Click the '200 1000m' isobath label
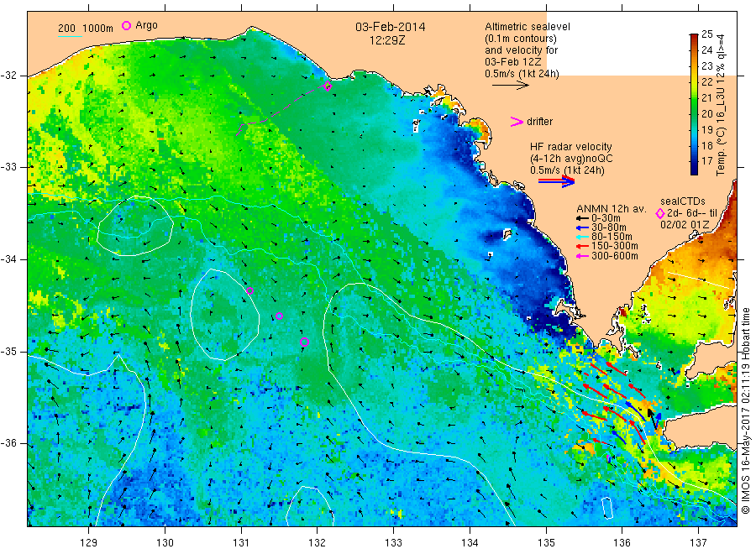Screen dimensions: 756x554 point(86,29)
